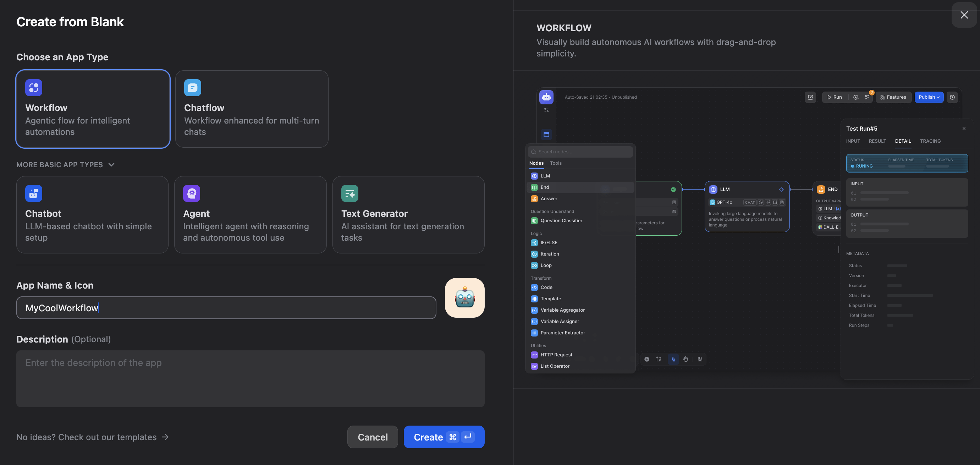
Task: Click the add node plus icon
Action: point(646,359)
